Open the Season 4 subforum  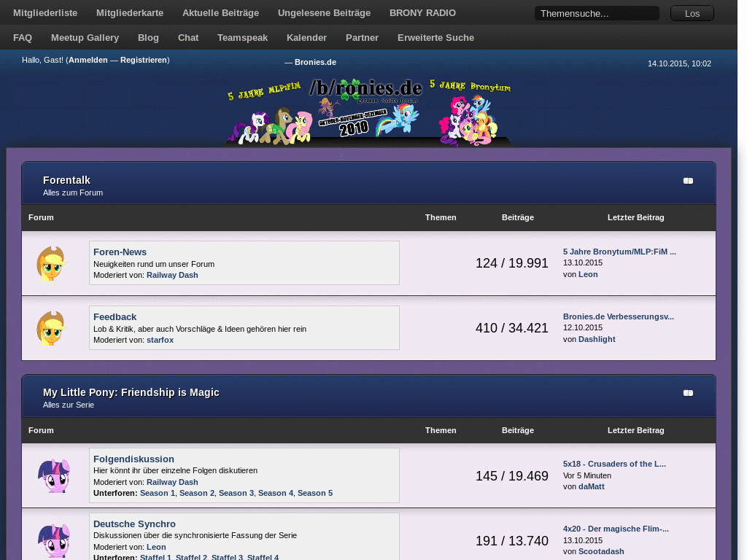pos(276,494)
